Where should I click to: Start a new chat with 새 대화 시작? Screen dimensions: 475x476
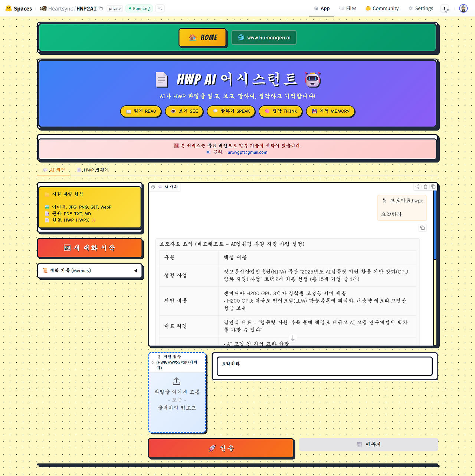click(90, 248)
